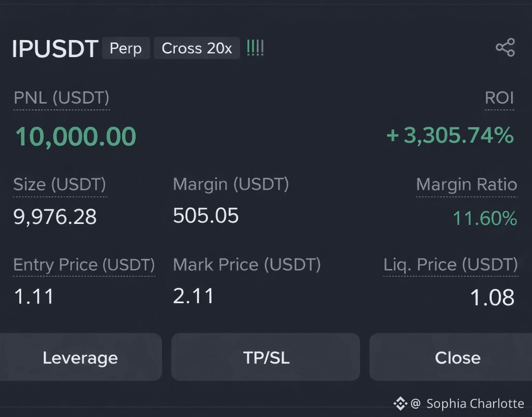Tap the 11.60% margin ratio value

point(485,218)
